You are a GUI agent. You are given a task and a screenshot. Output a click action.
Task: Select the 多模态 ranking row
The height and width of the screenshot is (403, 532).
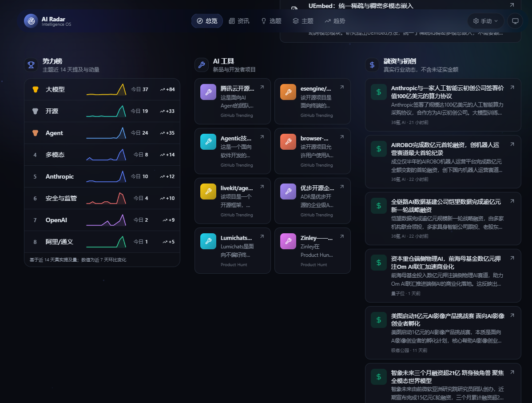(102, 155)
